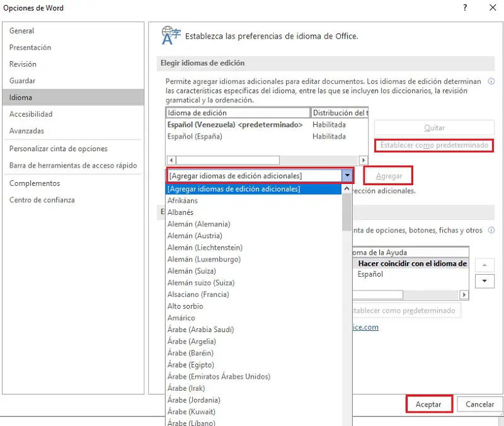Image resolution: width=504 pixels, height=426 pixels.
Task: Select Alemán (Liechtenstein)
Action: (253, 248)
